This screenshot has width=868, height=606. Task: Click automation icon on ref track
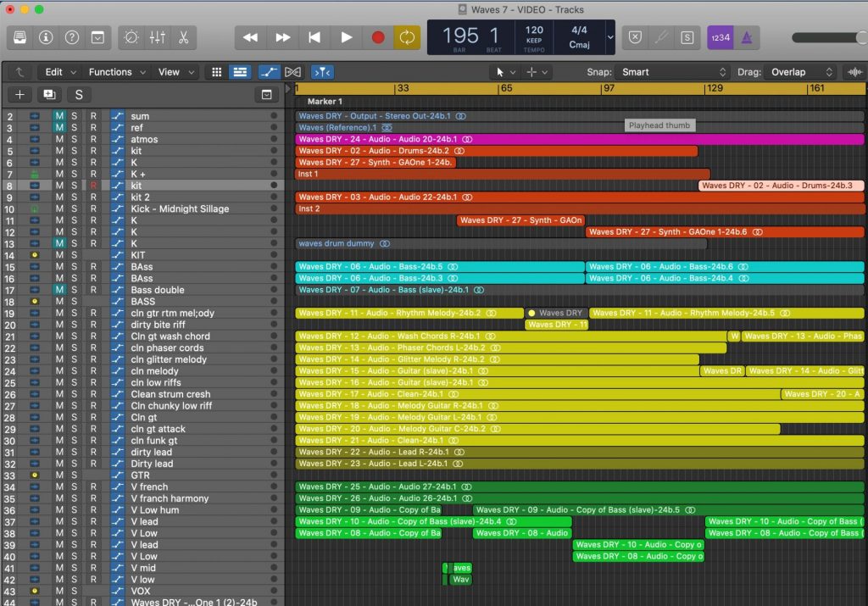pos(117,128)
